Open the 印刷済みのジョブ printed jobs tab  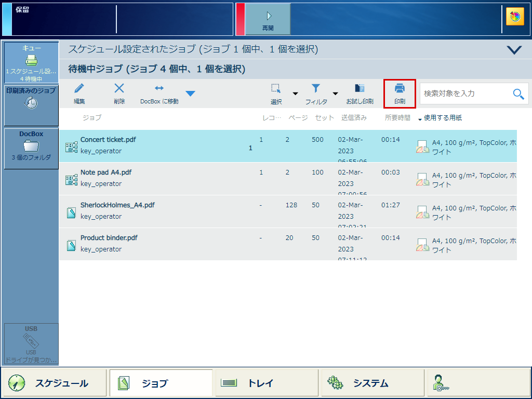point(31,105)
